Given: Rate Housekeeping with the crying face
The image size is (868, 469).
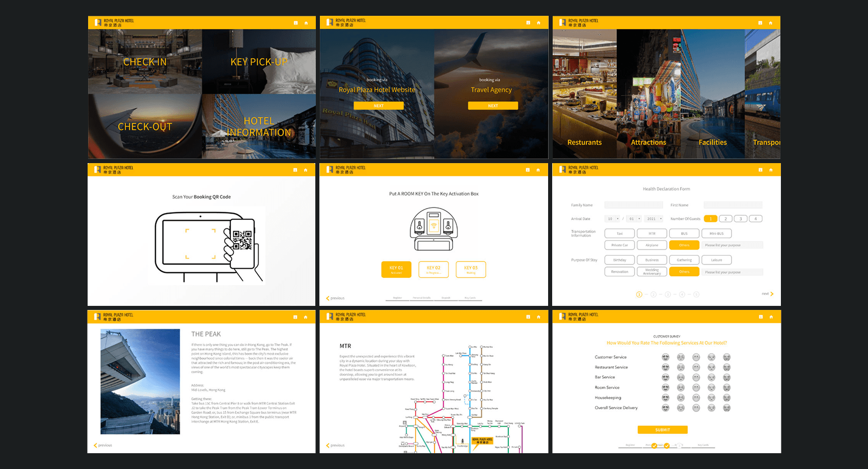Looking at the screenshot, I should [727, 398].
